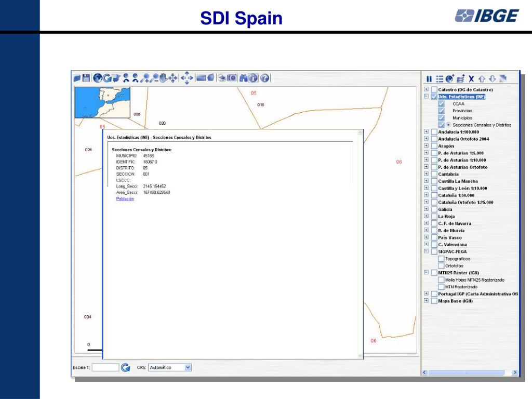Click the X remove layer icon
This screenshot has width=532, height=399.
pyautogui.click(x=471, y=79)
